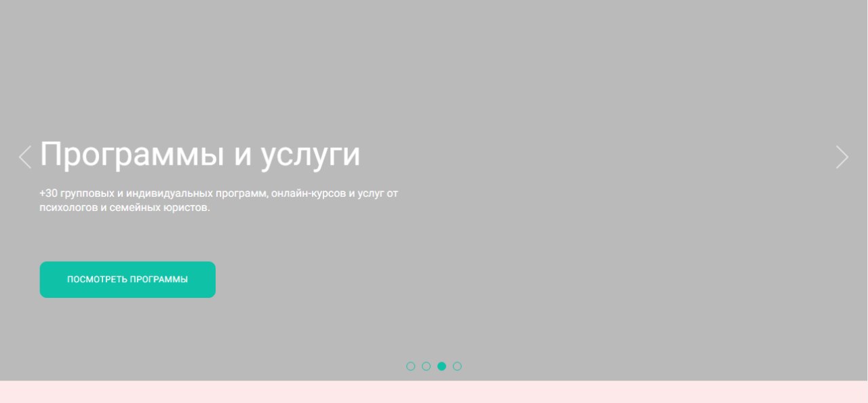Screen dimensions: 868x403
Task: Open the ПОСМОТРЕТЬ ПРОГРАММЫ button
Action: [127, 280]
